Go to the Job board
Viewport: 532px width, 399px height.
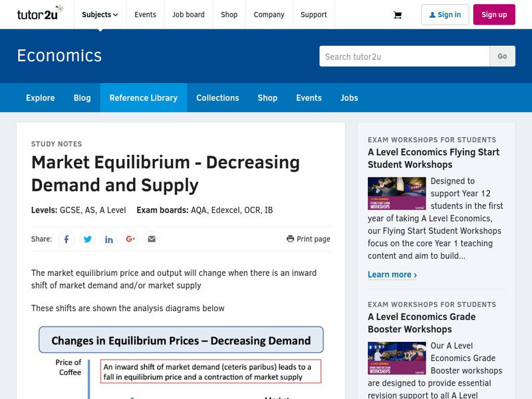[x=188, y=14]
